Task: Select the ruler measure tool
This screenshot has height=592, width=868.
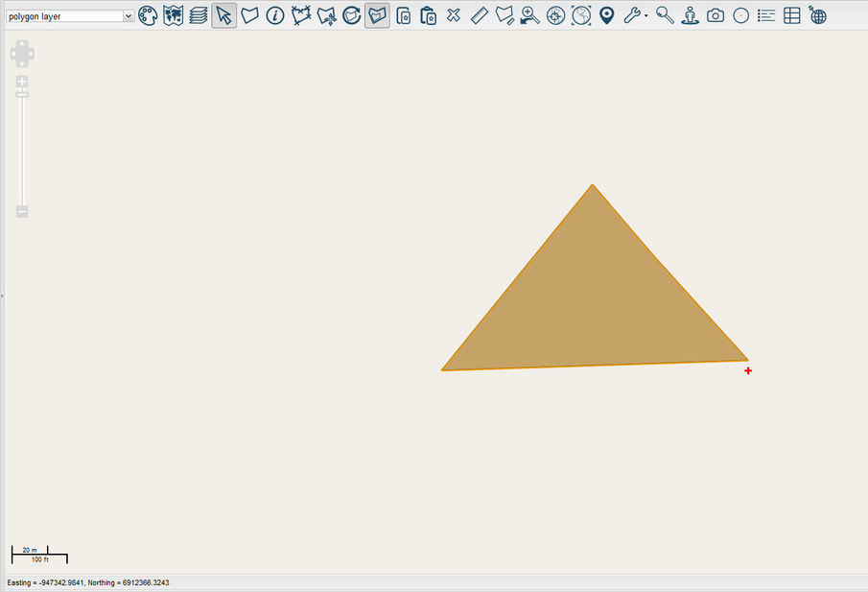Action: pos(480,15)
